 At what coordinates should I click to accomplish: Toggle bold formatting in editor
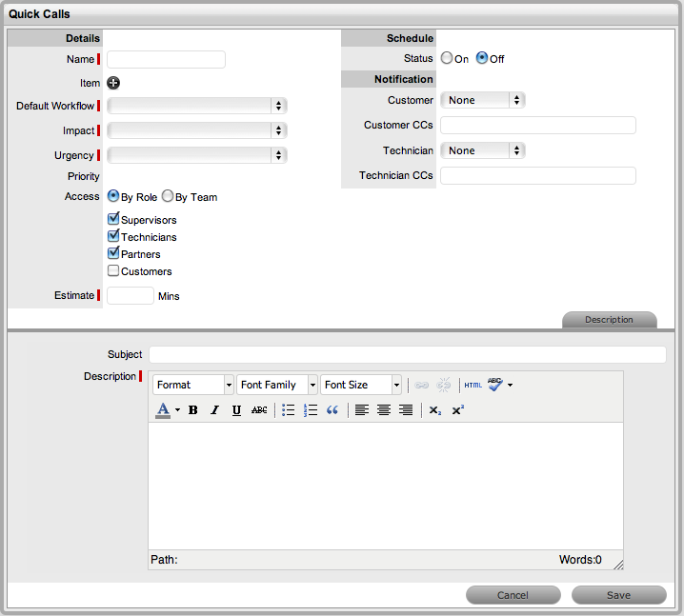pyautogui.click(x=192, y=410)
